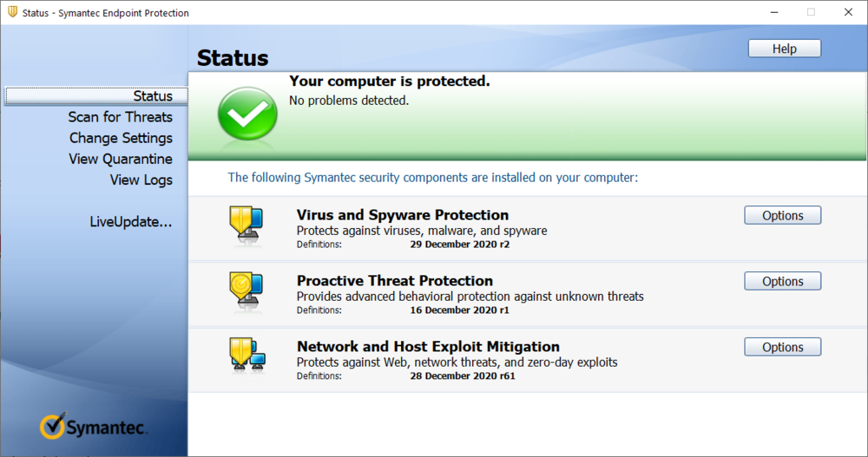Select View Quarantine in the sidebar

point(121,159)
